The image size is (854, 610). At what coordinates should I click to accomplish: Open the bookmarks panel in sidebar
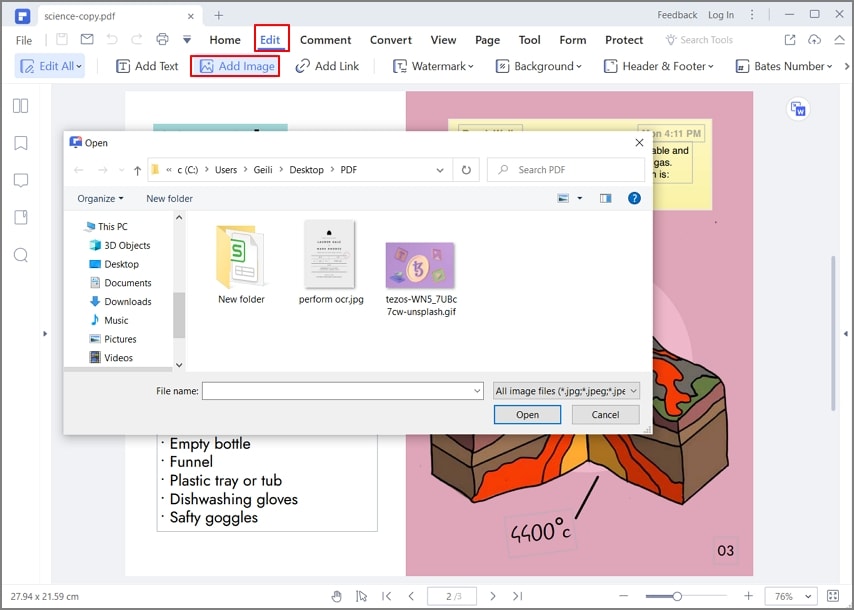click(x=21, y=143)
